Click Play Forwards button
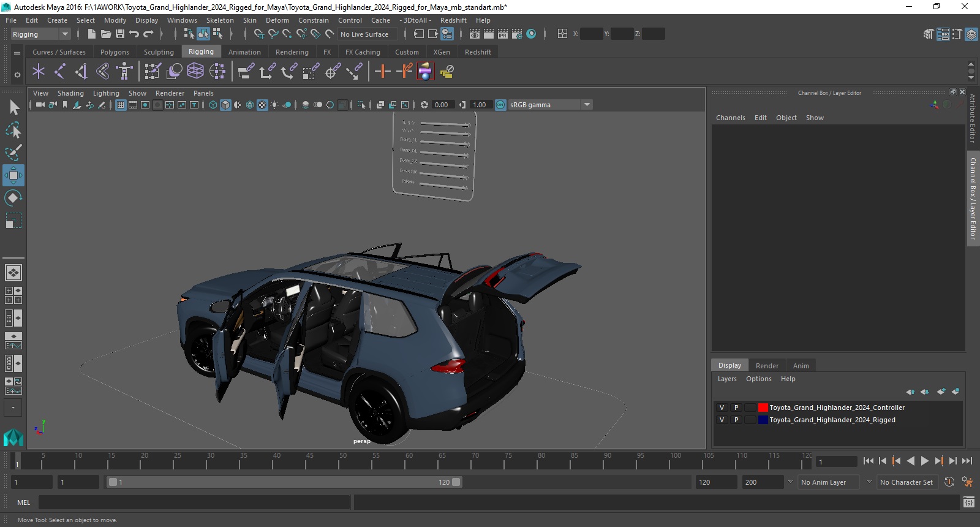Screen dimensions: 980x527 925,461
